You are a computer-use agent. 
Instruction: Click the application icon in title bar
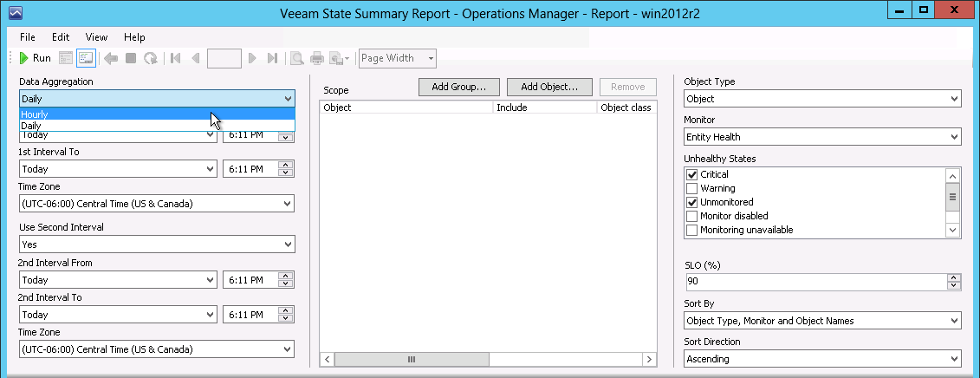point(16,12)
